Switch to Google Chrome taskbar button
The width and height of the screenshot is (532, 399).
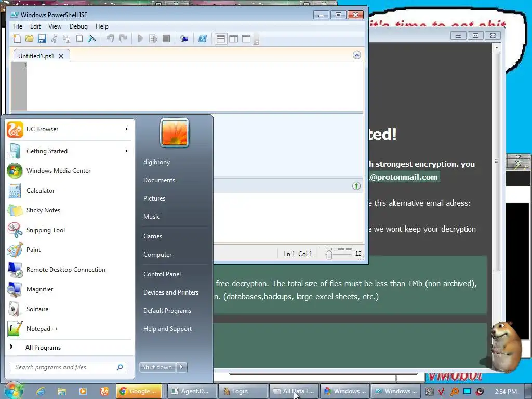(x=140, y=391)
